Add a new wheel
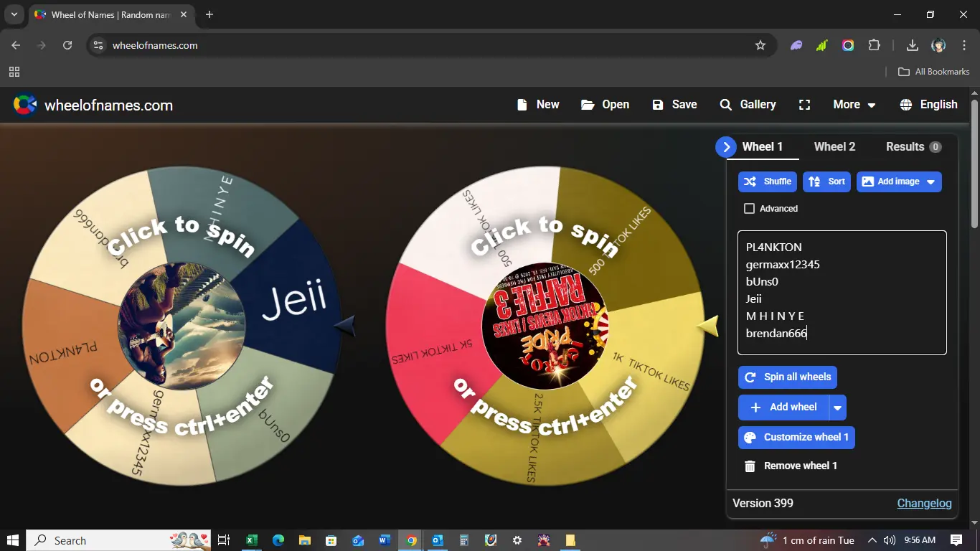This screenshot has width=980, height=551. tap(783, 408)
